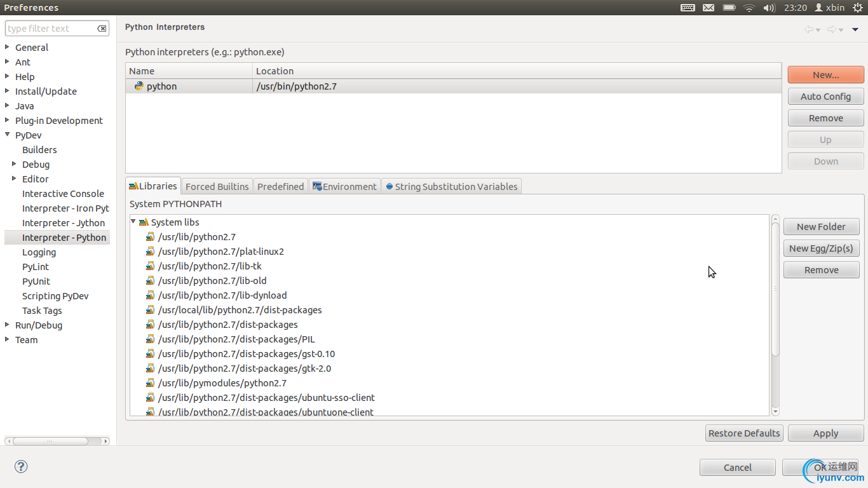The height and width of the screenshot is (488, 868).
Task: Click the Auto Config button
Action: pyautogui.click(x=825, y=97)
